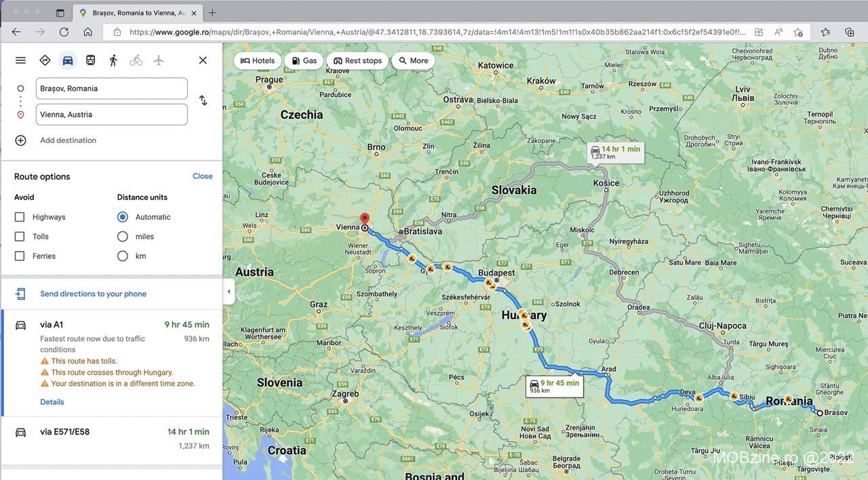The height and width of the screenshot is (480, 868).
Task: Open the More search category on the map
Action: click(412, 60)
